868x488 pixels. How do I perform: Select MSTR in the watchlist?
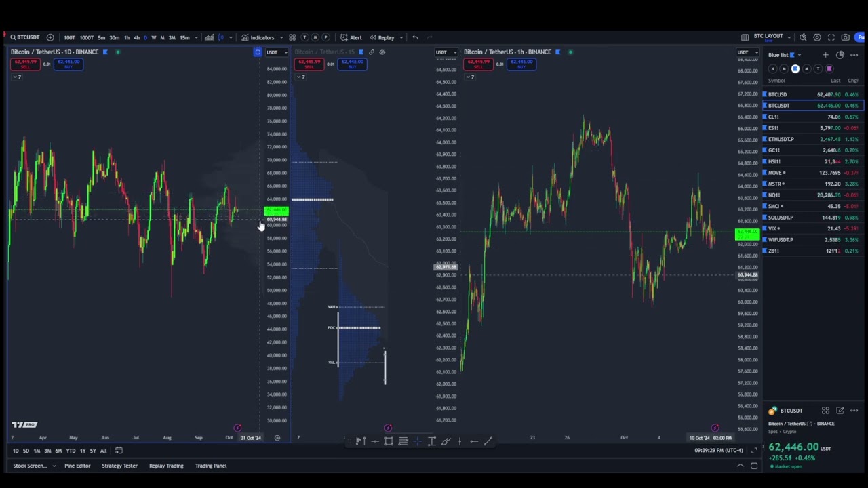812,184
